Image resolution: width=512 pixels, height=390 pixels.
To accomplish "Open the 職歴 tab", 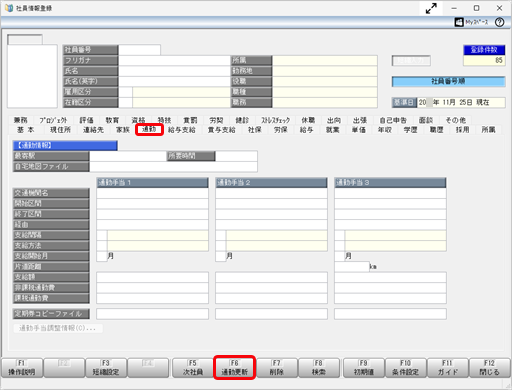I will tap(437, 130).
